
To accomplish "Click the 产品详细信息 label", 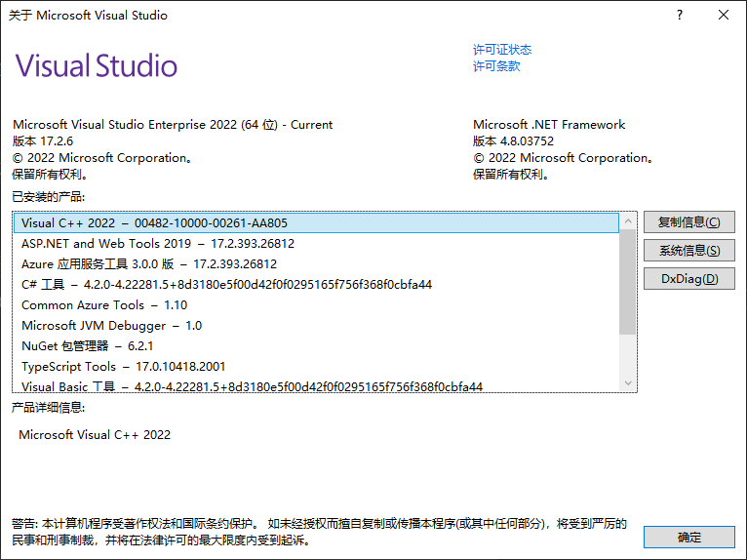I will 48,407.
